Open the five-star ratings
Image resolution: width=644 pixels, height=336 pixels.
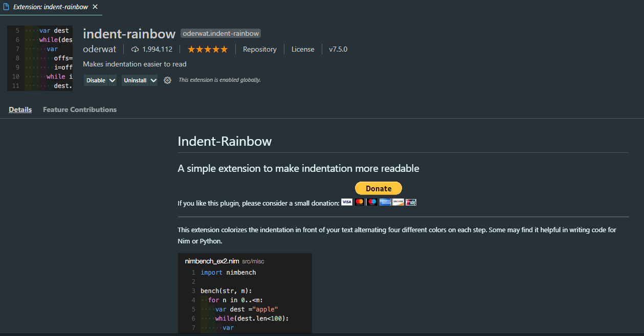(x=208, y=49)
